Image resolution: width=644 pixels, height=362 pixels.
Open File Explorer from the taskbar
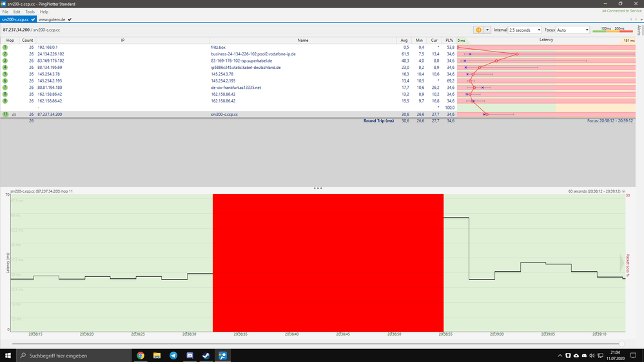157,356
